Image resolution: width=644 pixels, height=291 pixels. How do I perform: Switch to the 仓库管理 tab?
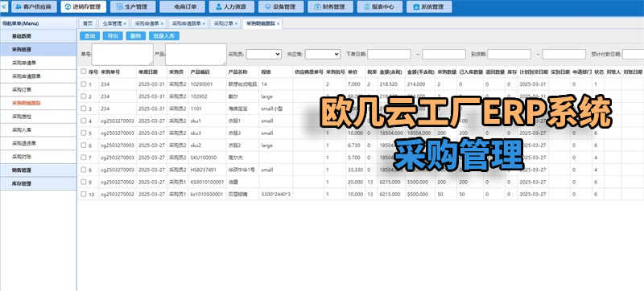(x=112, y=24)
